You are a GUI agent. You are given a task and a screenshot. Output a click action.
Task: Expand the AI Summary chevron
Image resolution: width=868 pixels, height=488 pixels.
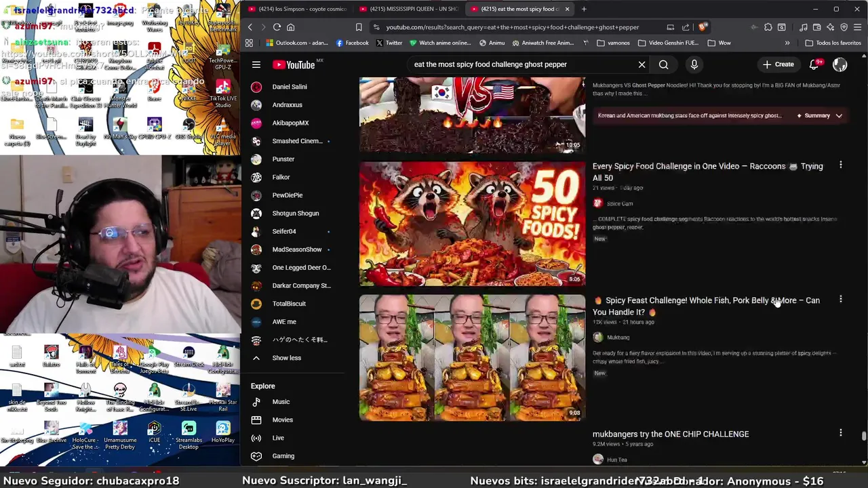pos(839,116)
